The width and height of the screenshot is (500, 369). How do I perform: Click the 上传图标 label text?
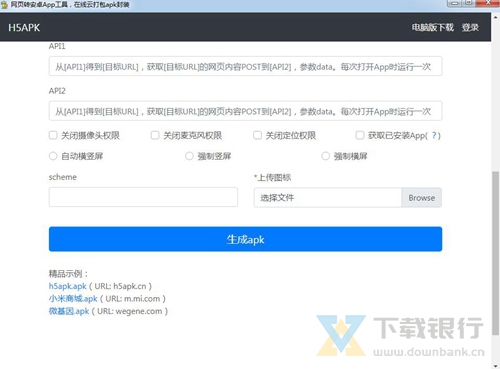click(x=274, y=177)
